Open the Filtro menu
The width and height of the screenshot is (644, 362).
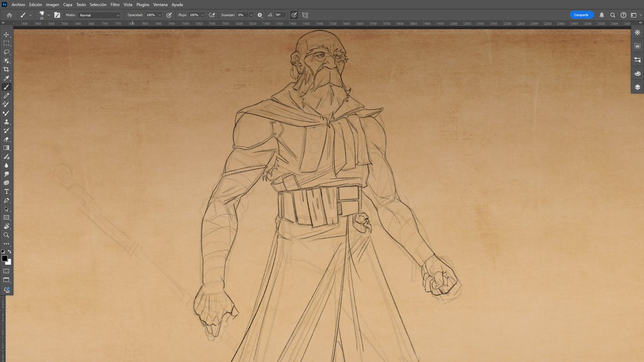[115, 4]
